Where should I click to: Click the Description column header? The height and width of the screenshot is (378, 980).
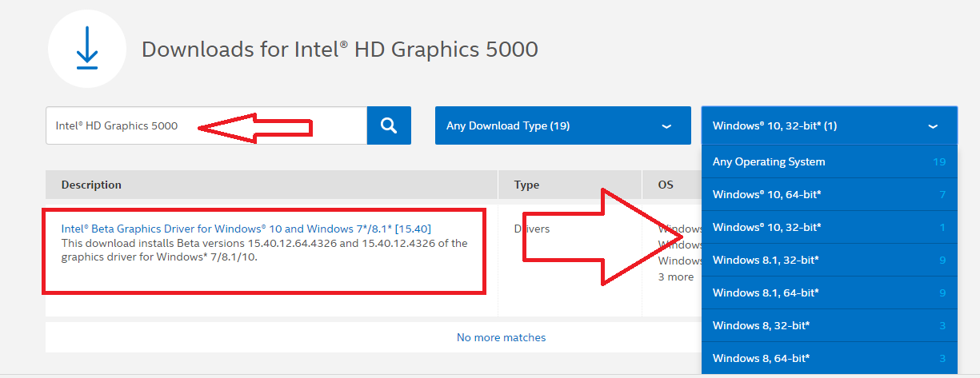pyautogui.click(x=91, y=185)
